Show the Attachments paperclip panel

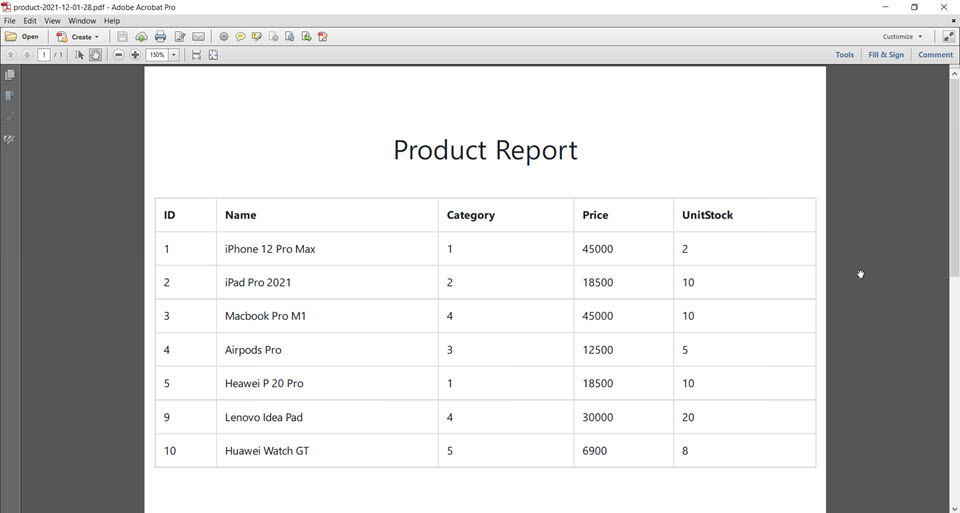10,118
